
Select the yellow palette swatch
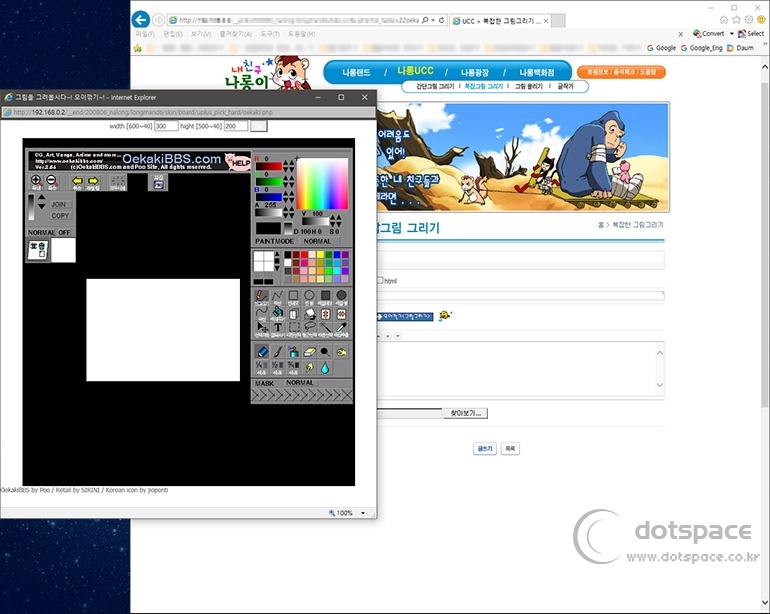coord(320,254)
